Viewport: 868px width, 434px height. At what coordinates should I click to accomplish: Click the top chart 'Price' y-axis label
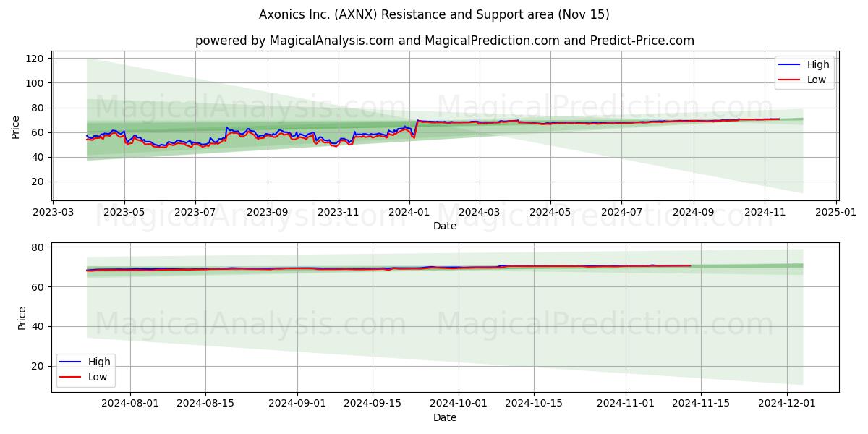point(16,125)
